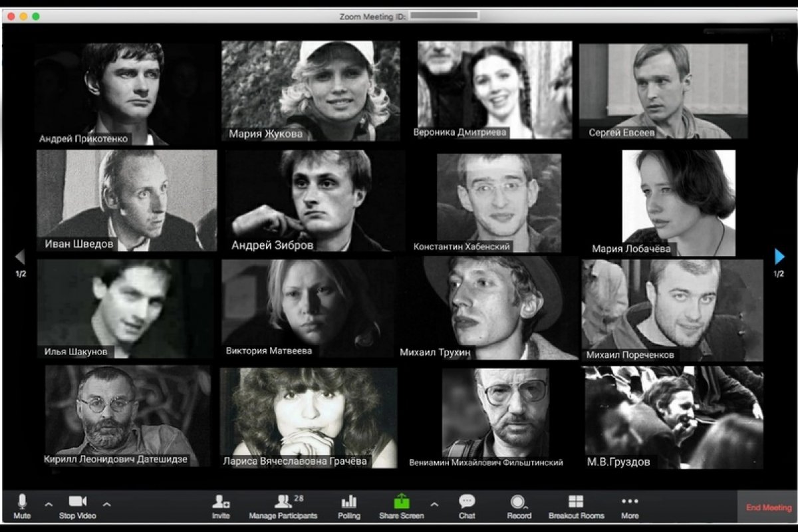Select the video tile labeled Мария Жукова

[311, 90]
